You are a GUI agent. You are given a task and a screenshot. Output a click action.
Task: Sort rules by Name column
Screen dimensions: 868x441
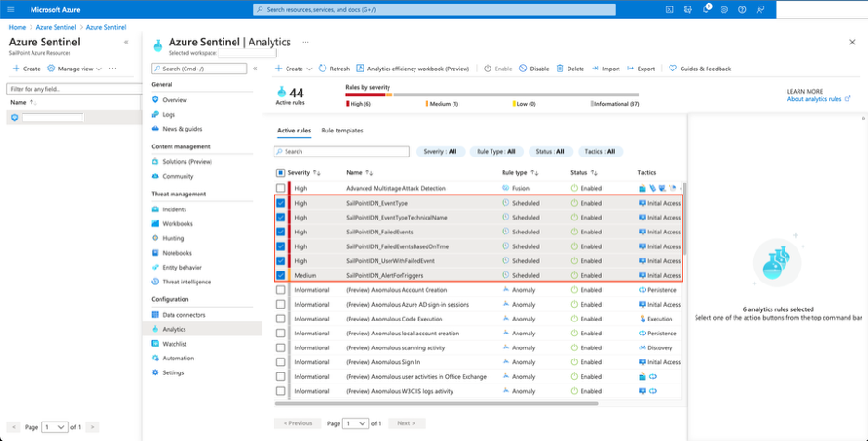click(359, 173)
